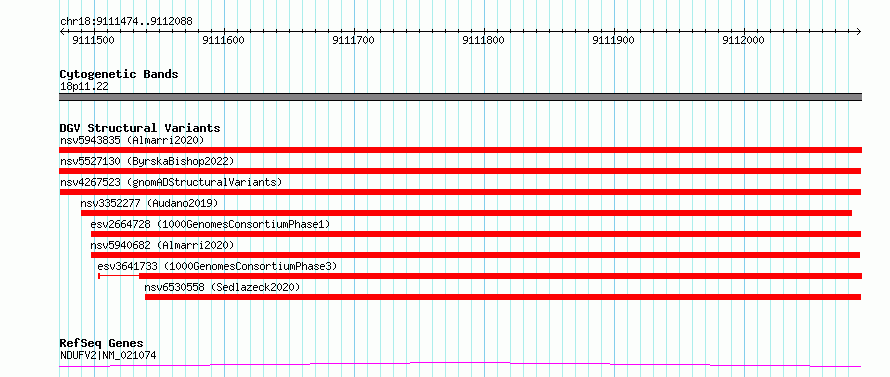Click the 18p11.22 band label

coord(84,87)
